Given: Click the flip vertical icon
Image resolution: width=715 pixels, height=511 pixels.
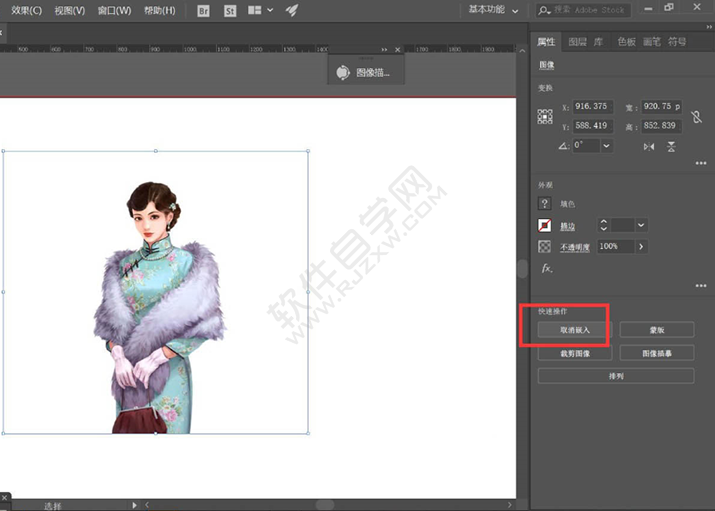Looking at the screenshot, I should 671,146.
